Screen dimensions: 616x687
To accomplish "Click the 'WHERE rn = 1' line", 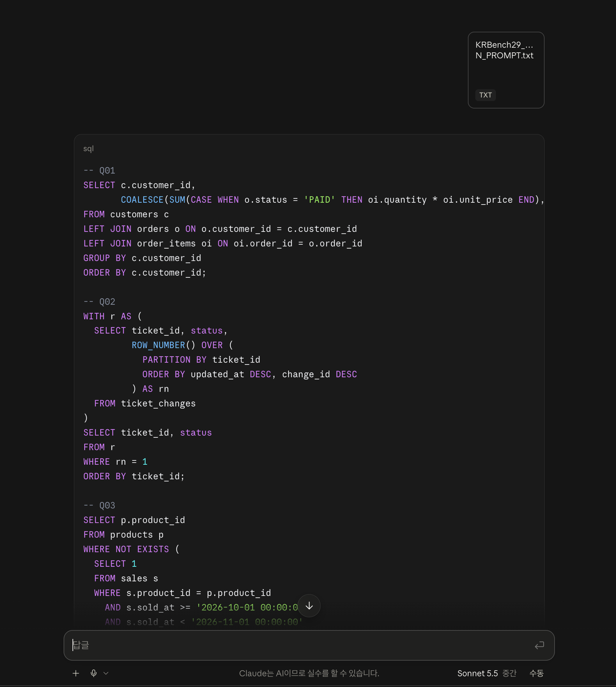I will pyautogui.click(x=115, y=462).
